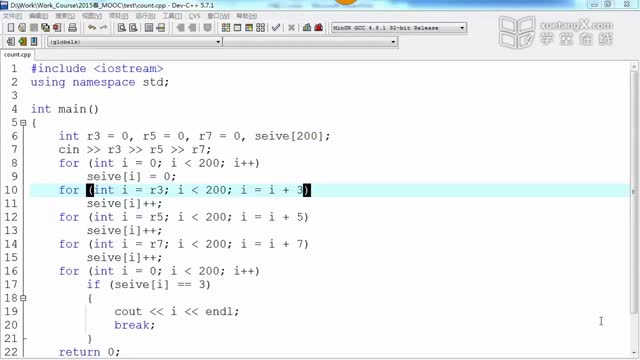
Task: Open Find with the magnifier icon
Action: [x=121, y=28]
